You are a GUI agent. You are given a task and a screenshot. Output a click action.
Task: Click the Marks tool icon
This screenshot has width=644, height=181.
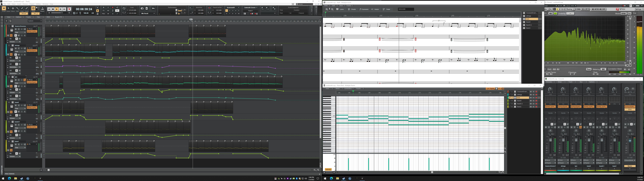coord(42,9)
